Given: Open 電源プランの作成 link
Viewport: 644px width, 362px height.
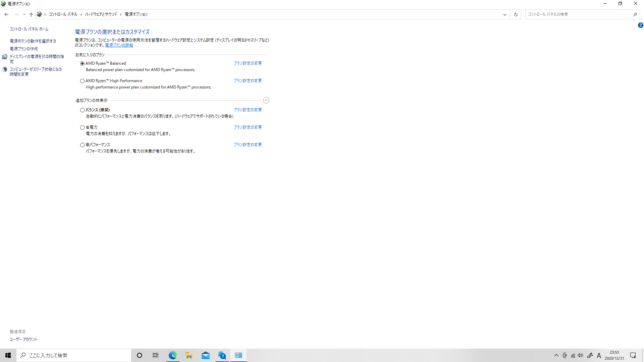Looking at the screenshot, I should coord(23,49).
